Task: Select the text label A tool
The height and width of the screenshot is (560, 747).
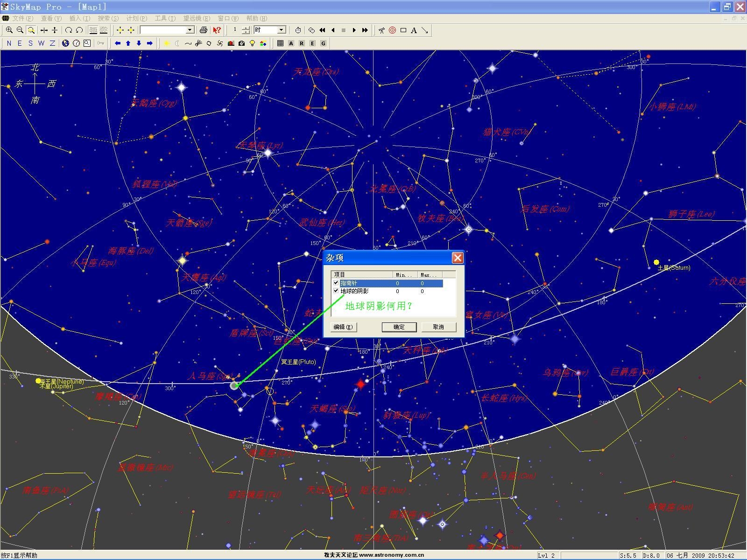Action: (x=414, y=30)
